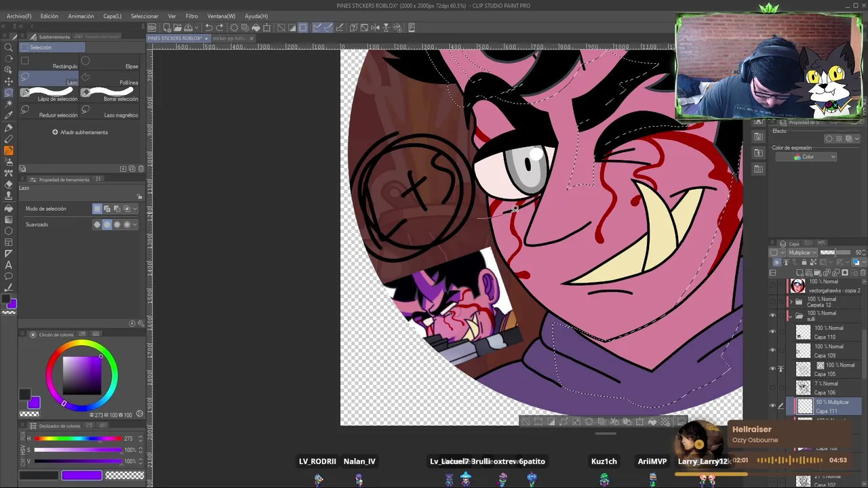Open the Archivo(F) menu
The image size is (868, 488).
pyautogui.click(x=19, y=16)
